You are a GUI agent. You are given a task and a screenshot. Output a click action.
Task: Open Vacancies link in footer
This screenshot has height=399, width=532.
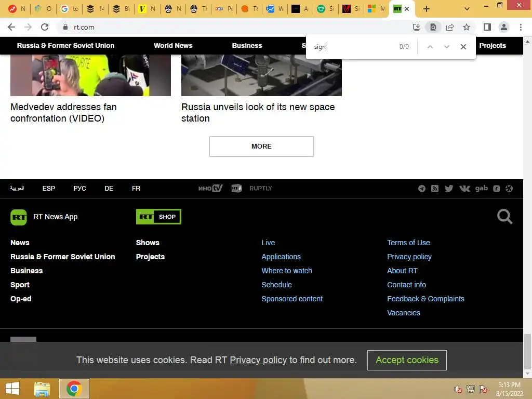pyautogui.click(x=403, y=313)
